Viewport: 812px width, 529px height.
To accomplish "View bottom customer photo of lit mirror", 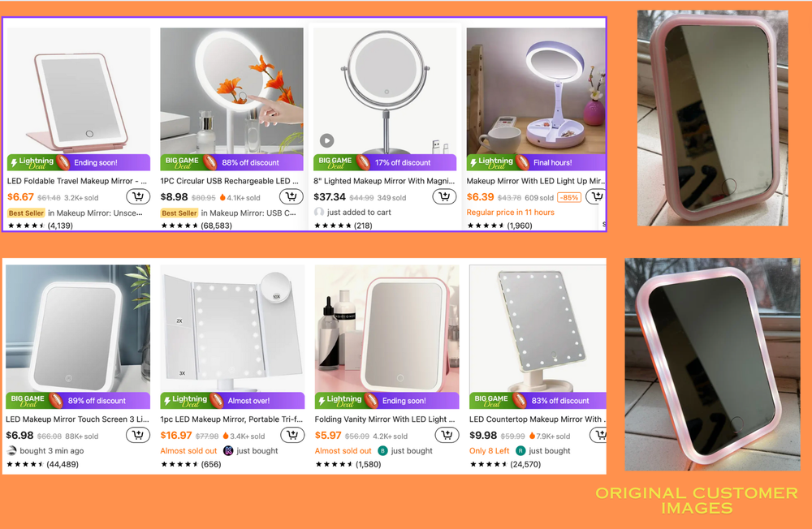I will pyautogui.click(x=713, y=364).
